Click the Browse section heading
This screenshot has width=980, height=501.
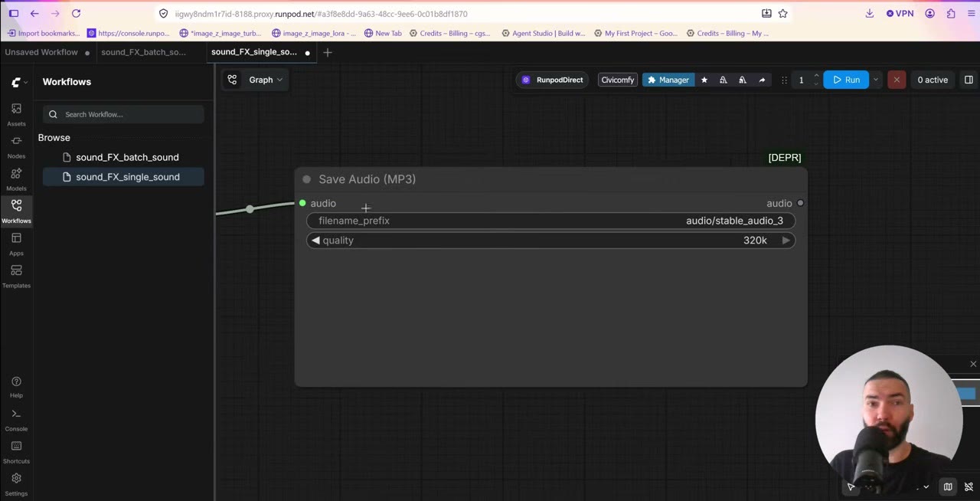54,138
